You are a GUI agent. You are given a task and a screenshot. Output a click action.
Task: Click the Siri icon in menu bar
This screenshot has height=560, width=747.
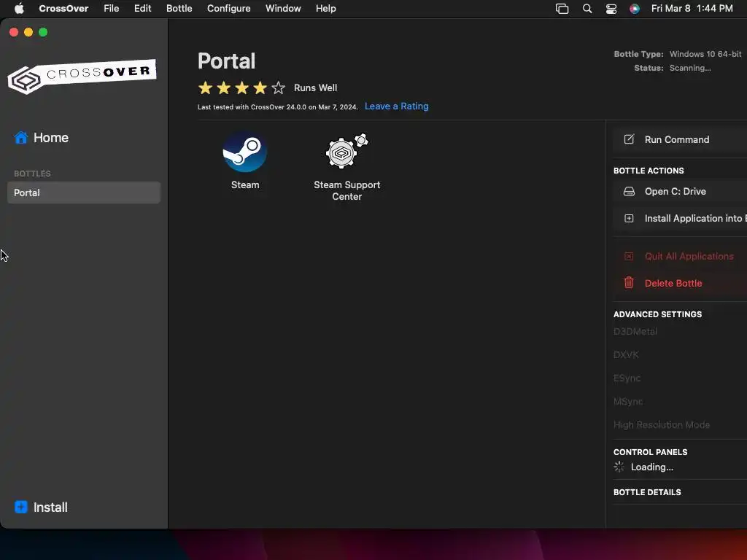pos(635,9)
